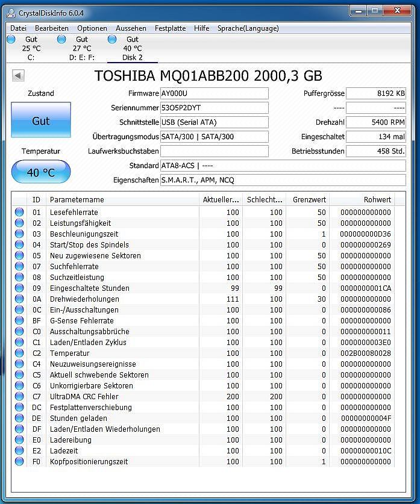420x504 pixels.
Task: Click the status icon of Ausschaltungsabbrüche row
Action: (19, 331)
